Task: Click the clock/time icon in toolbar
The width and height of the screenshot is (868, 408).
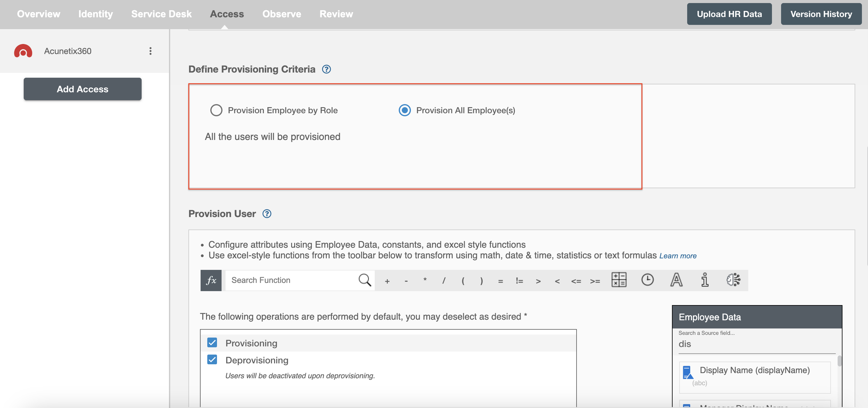Action: [648, 280]
